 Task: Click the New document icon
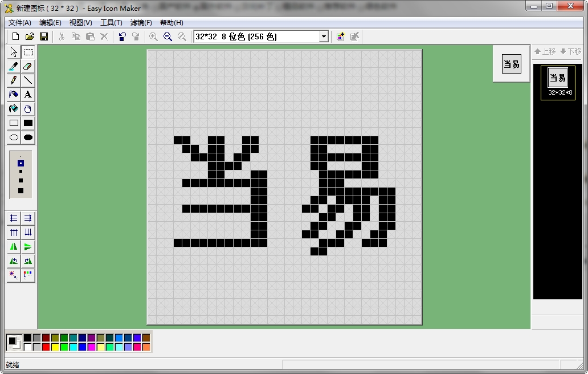[15, 36]
